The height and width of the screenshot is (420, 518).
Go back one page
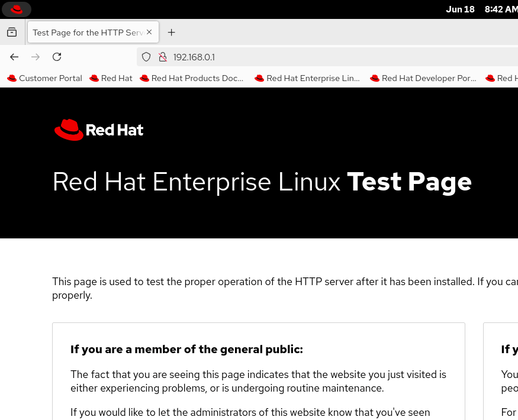pos(14,57)
